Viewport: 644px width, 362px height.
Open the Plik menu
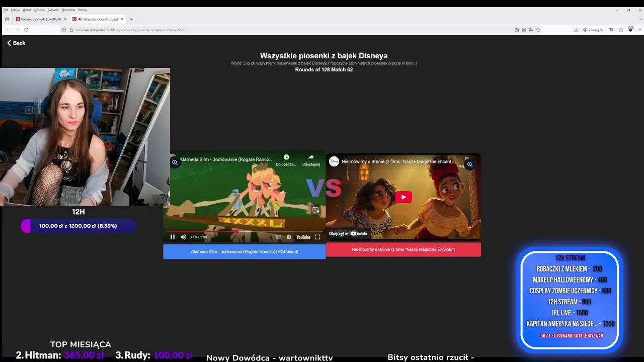pyautogui.click(x=6, y=10)
